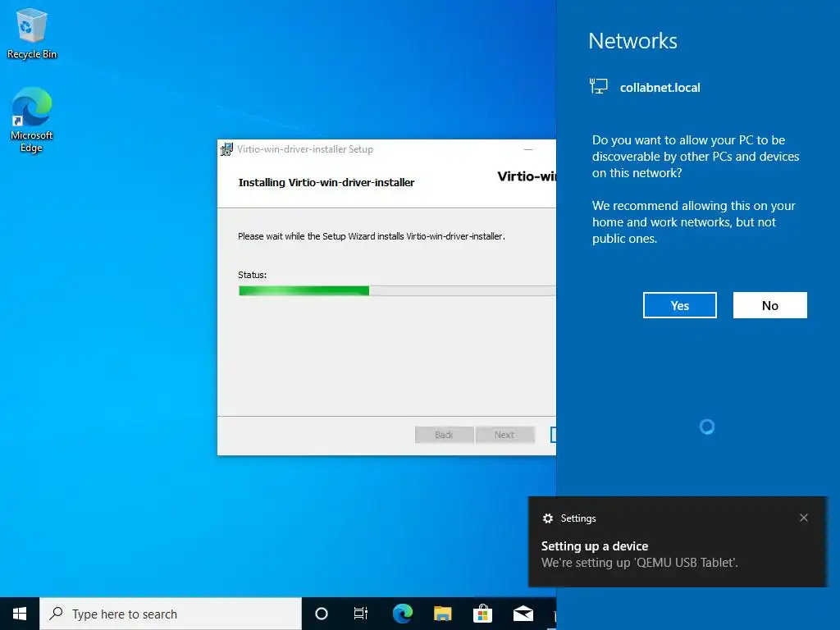Select the collabnet.local network icon

click(598, 86)
